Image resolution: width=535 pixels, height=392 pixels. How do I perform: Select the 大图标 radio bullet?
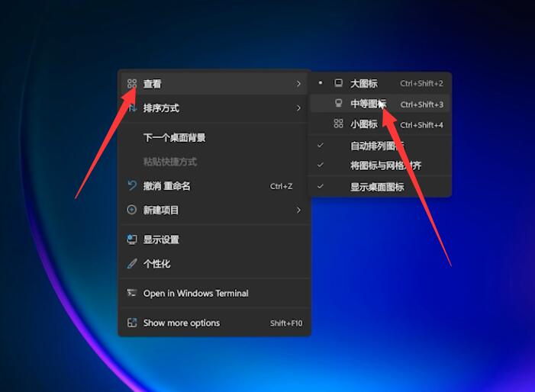point(320,83)
